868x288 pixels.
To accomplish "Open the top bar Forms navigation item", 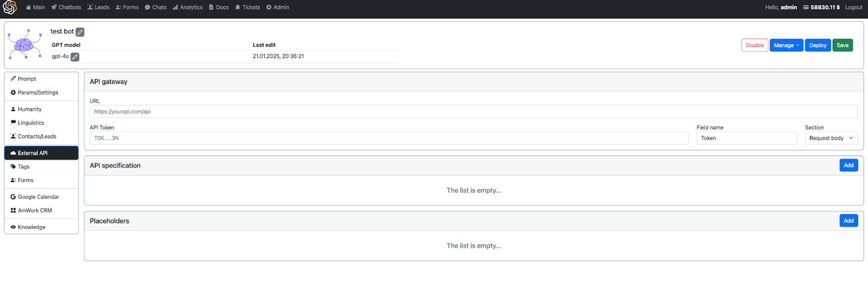I will tap(127, 7).
